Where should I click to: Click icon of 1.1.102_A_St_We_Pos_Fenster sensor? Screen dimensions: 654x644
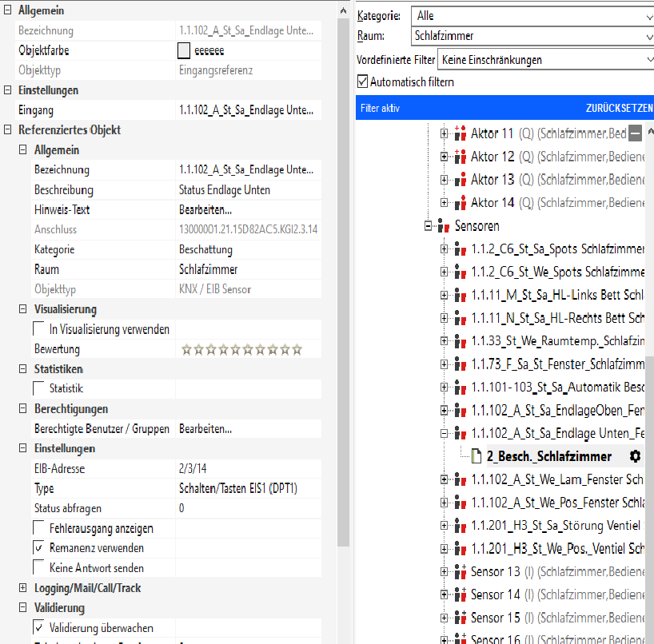pos(460,503)
